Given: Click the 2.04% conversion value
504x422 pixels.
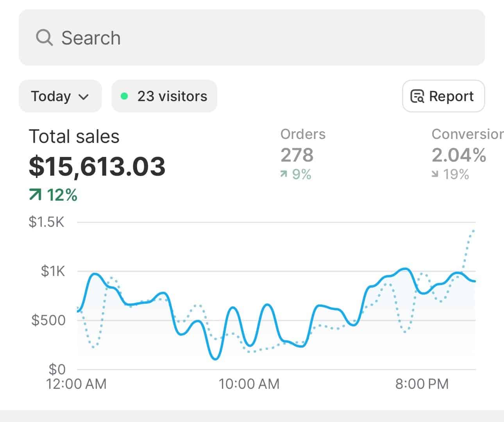Looking at the screenshot, I should (x=459, y=155).
